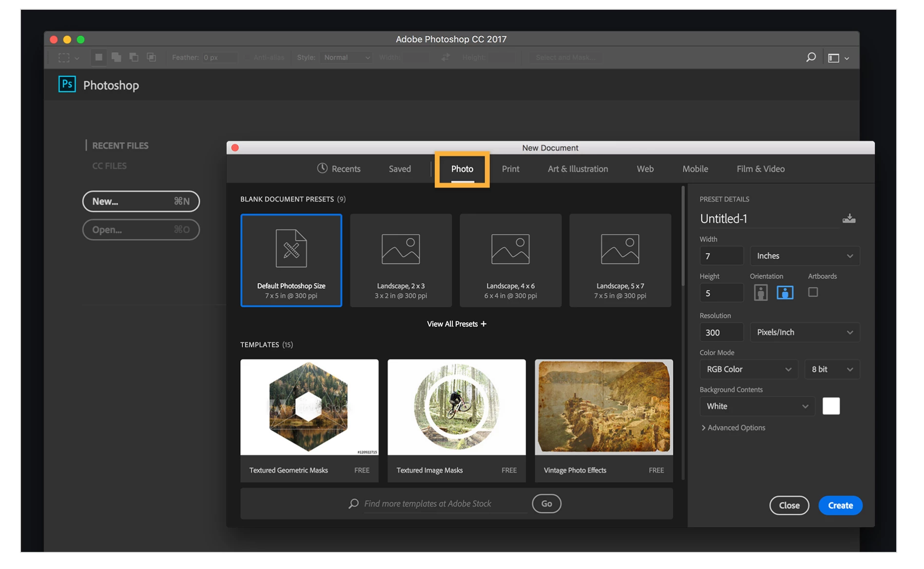Open the marquee tool preset arrow
This screenshot has height=569, width=924.
(x=77, y=58)
